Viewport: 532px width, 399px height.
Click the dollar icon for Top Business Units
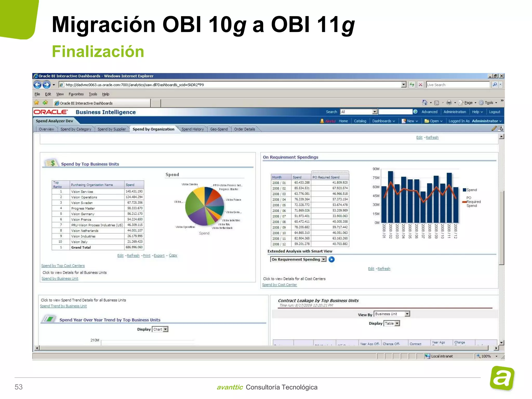[x=51, y=163]
